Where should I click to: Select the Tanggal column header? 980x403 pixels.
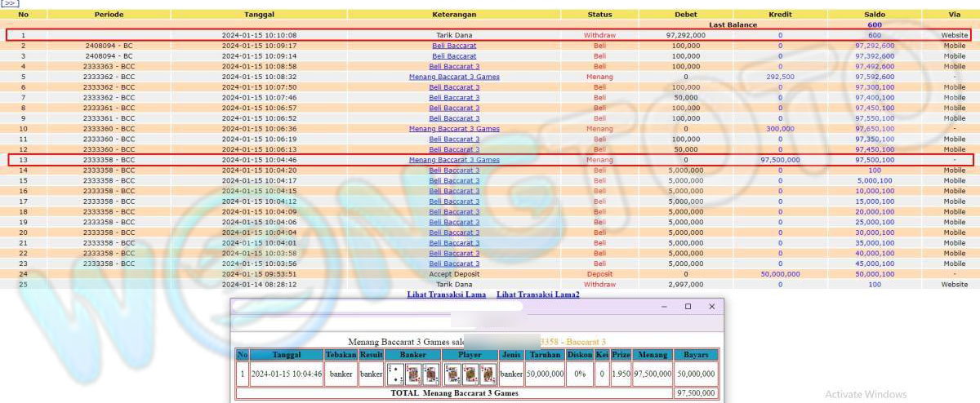(259, 15)
